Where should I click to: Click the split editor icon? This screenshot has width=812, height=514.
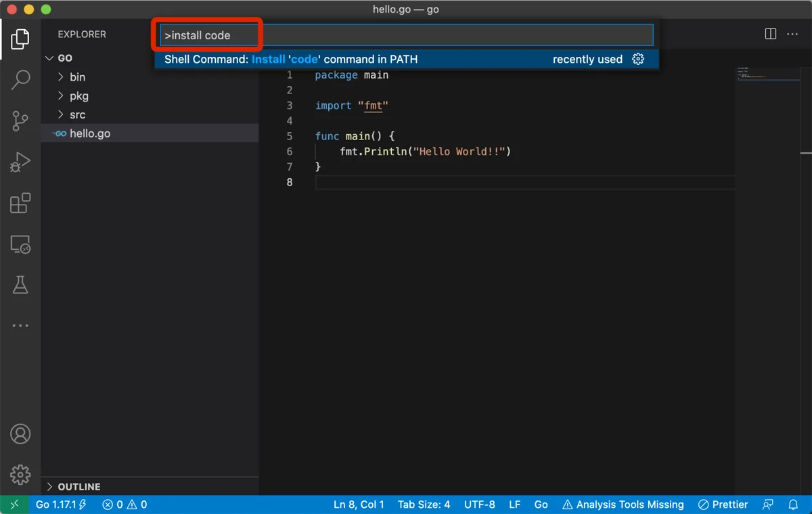pyautogui.click(x=770, y=34)
